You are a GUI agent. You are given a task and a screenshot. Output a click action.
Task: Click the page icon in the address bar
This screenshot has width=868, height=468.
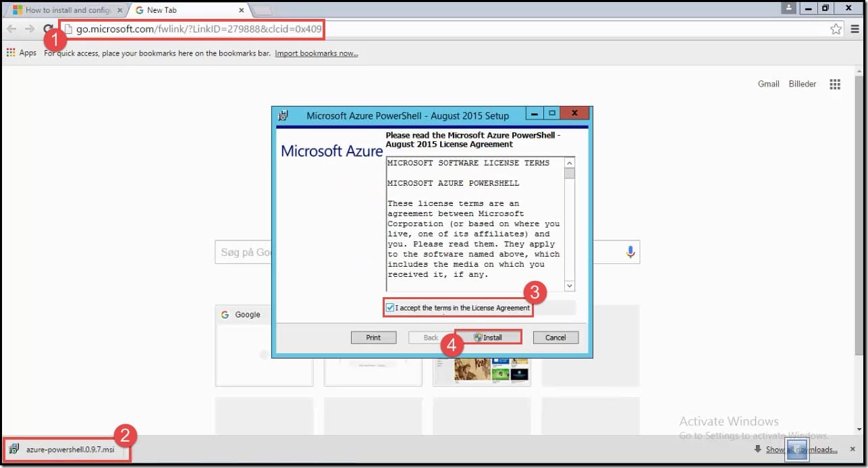pyautogui.click(x=67, y=29)
